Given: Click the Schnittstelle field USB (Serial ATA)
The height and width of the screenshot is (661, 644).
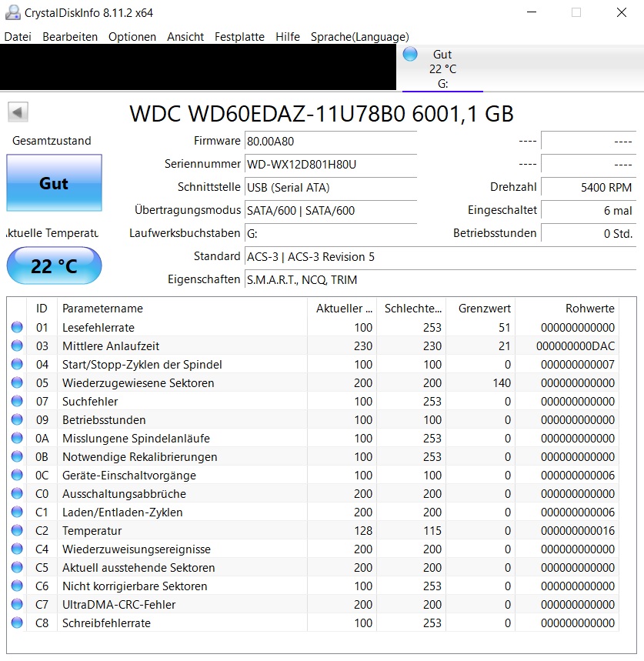Looking at the screenshot, I should point(330,187).
